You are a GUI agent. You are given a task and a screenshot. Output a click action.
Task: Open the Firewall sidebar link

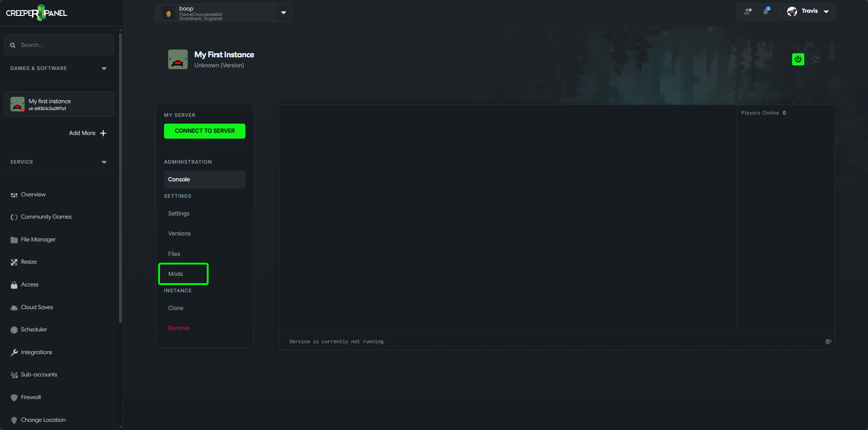pos(31,397)
